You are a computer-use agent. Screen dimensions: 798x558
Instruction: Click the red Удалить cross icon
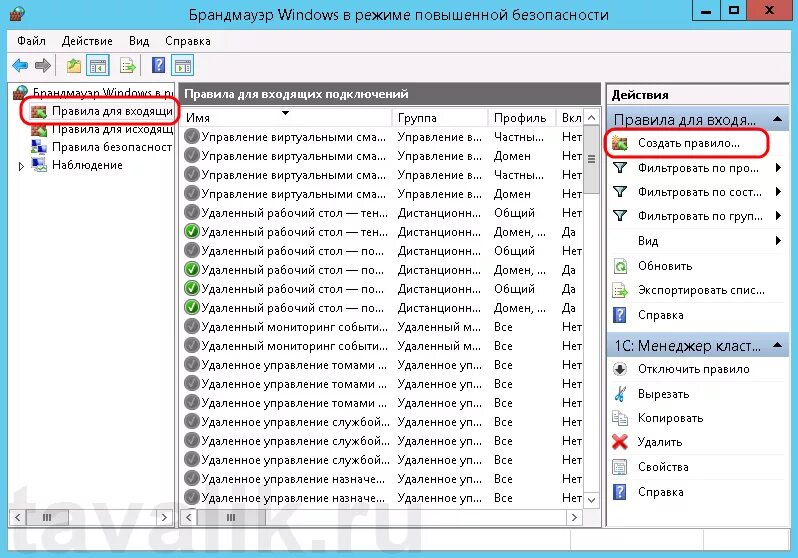pyautogui.click(x=620, y=442)
